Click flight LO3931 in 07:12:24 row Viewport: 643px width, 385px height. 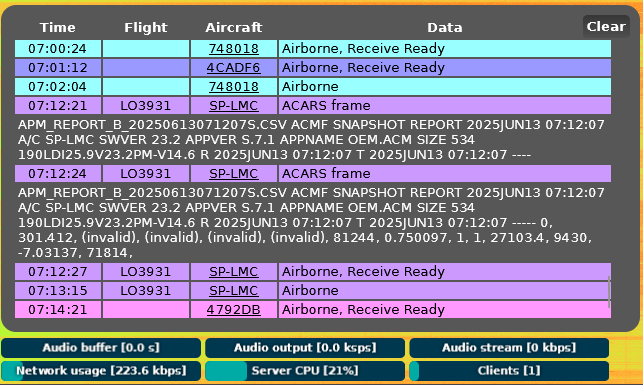tap(146, 174)
